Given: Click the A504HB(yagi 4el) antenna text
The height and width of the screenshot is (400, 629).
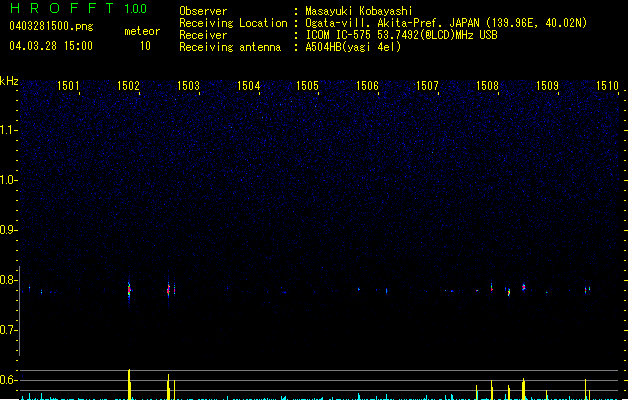Looking at the screenshot, I should 353,47.
